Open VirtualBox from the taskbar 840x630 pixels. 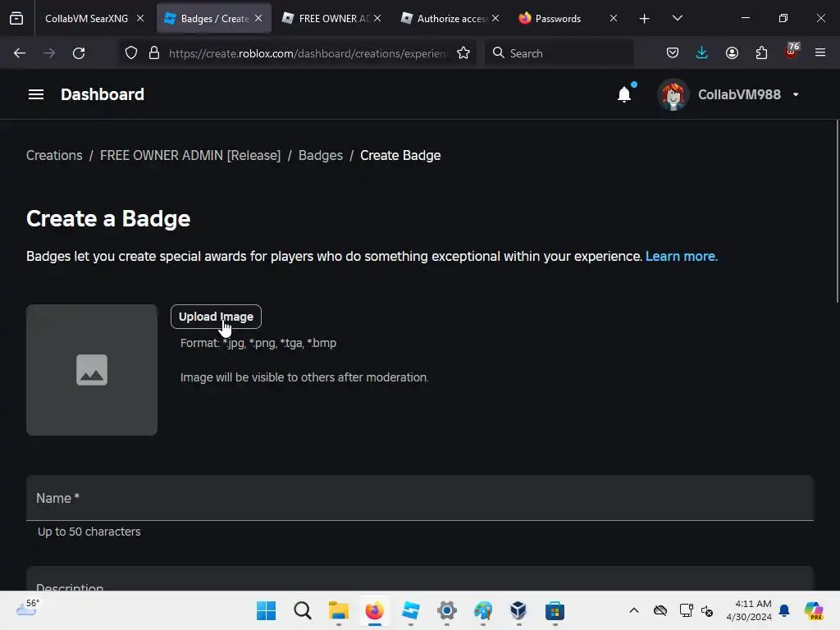pos(518,610)
